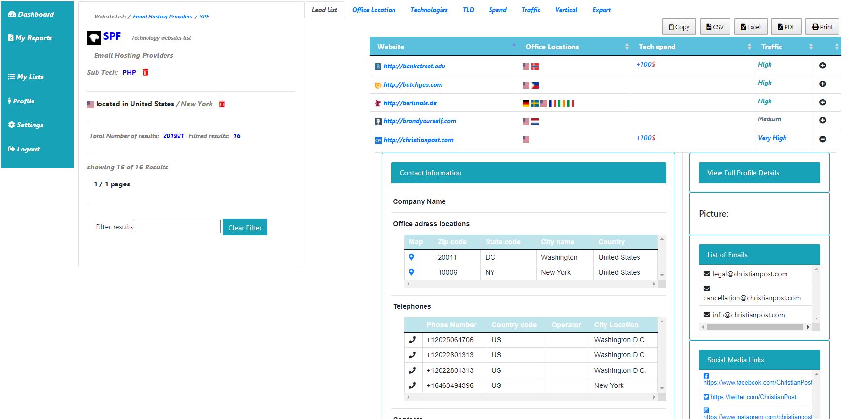Click envelope icon for legal@christianpost.com
The width and height of the screenshot is (868, 419).
pos(707,274)
